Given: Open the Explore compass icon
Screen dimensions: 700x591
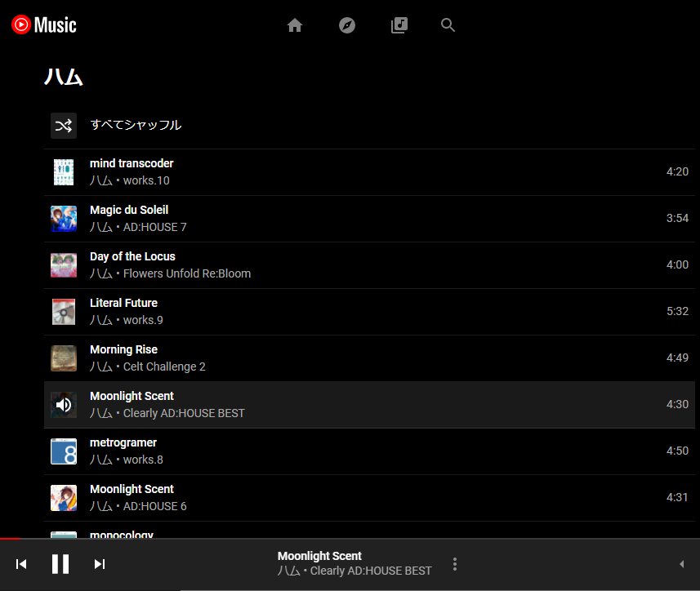Looking at the screenshot, I should coord(347,25).
